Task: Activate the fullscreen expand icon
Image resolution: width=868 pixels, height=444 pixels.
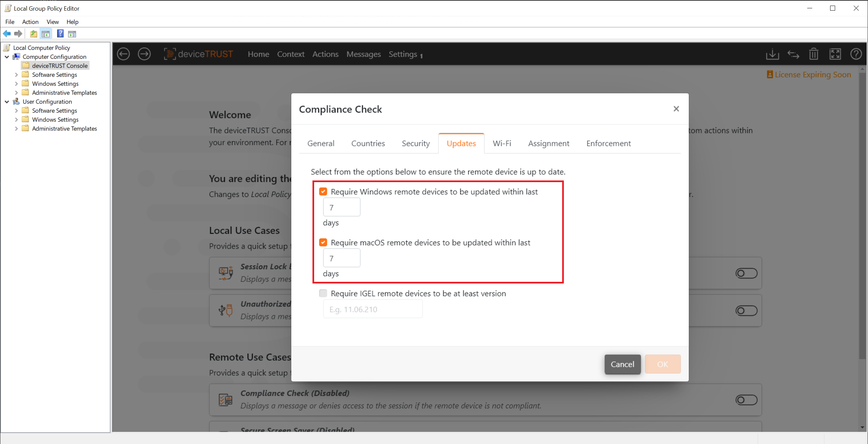Action: pyautogui.click(x=836, y=54)
